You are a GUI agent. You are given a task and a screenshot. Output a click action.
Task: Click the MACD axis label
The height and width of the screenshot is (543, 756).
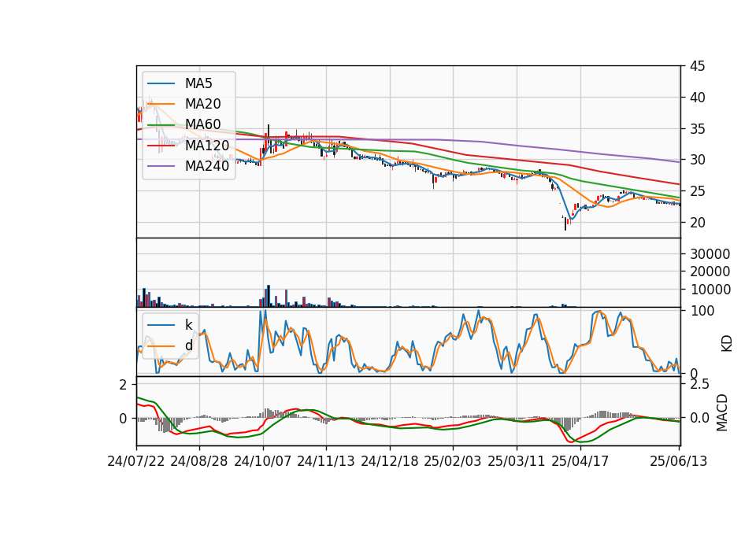[x=722, y=412]
